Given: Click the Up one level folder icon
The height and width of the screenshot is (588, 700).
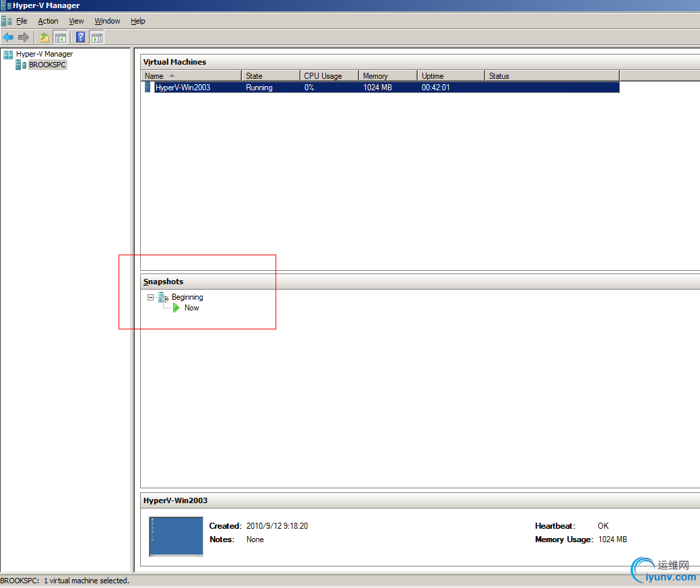Looking at the screenshot, I should click(44, 38).
